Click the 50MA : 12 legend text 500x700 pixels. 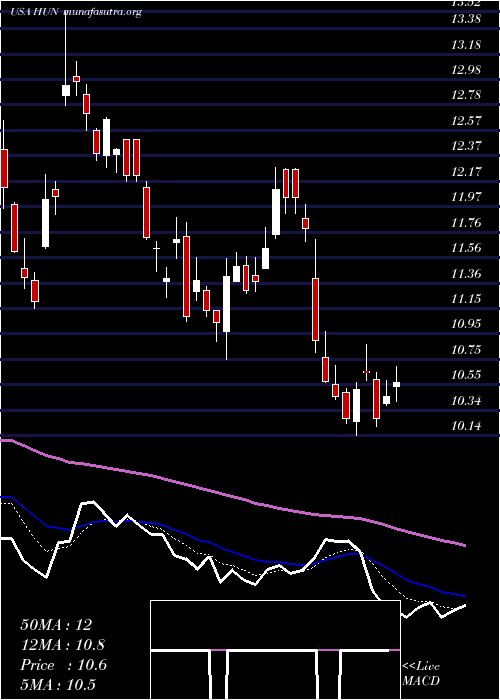56,625
